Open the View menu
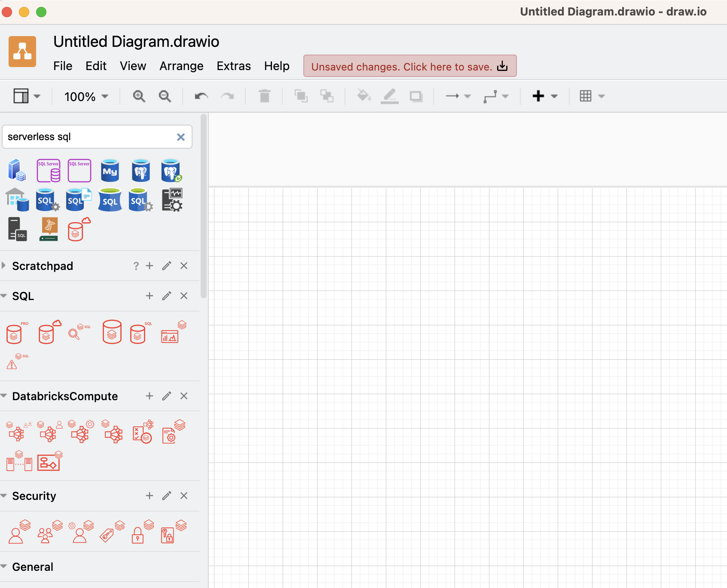Image resolution: width=727 pixels, height=588 pixels. 133,66
